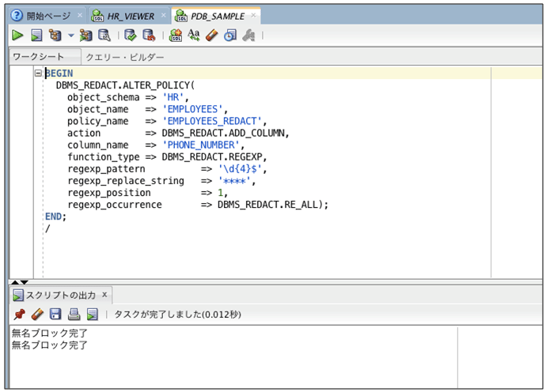Viewport: 546px width, 392px height.
Task: Open SQL History with the clock icon
Action: click(x=229, y=36)
